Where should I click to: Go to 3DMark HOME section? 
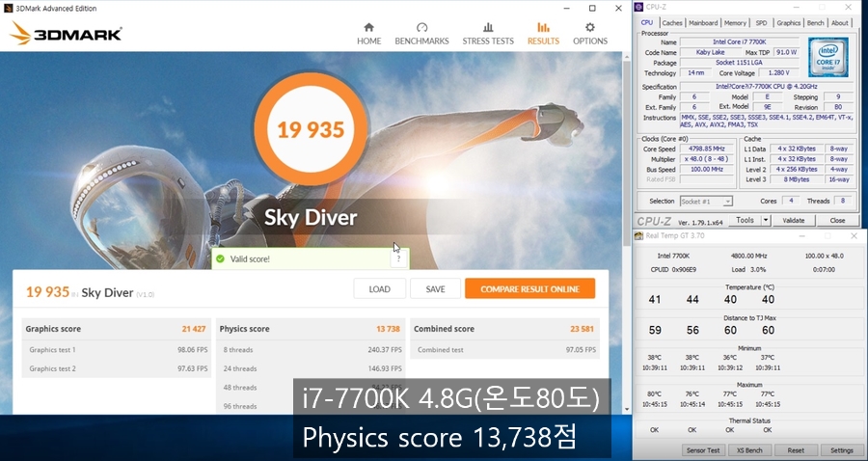(x=368, y=34)
